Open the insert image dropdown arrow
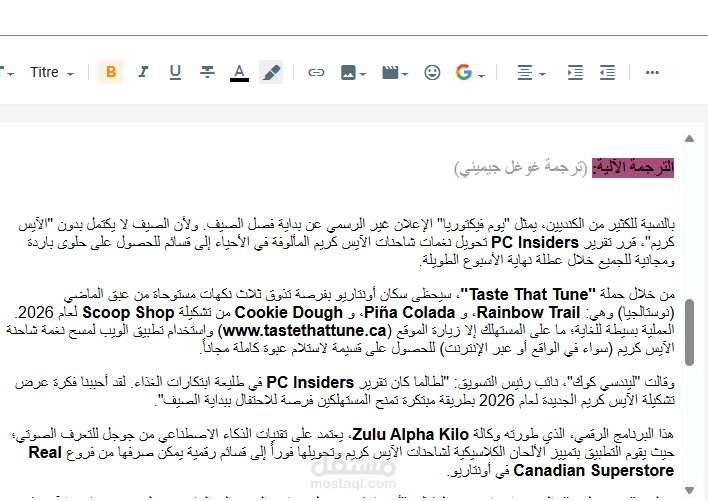The height and width of the screenshot is (501, 708). pos(363,74)
